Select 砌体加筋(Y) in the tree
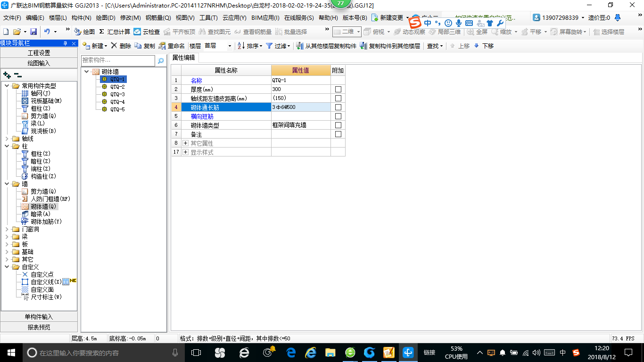Viewport: 644px width, 362px height. [46, 222]
